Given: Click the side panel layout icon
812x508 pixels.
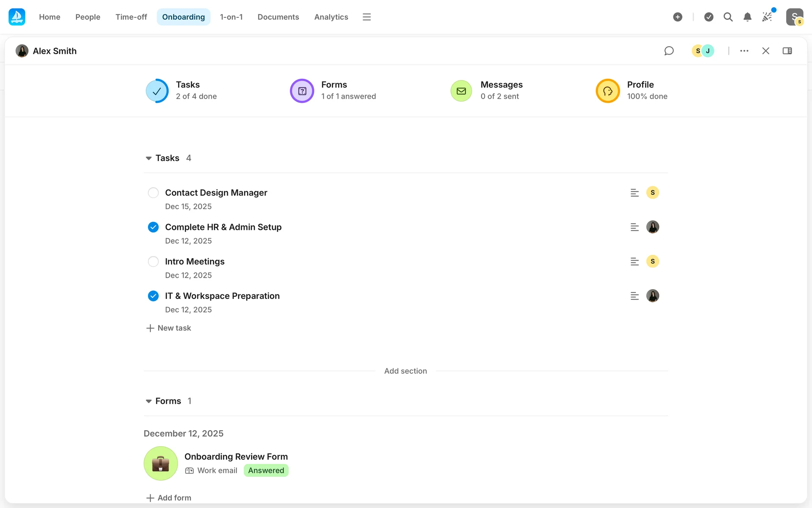Looking at the screenshot, I should (787, 51).
